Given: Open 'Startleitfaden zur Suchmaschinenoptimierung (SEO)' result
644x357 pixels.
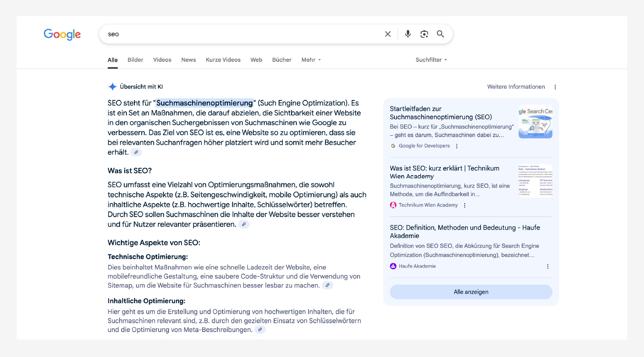Looking at the screenshot, I should (x=441, y=113).
